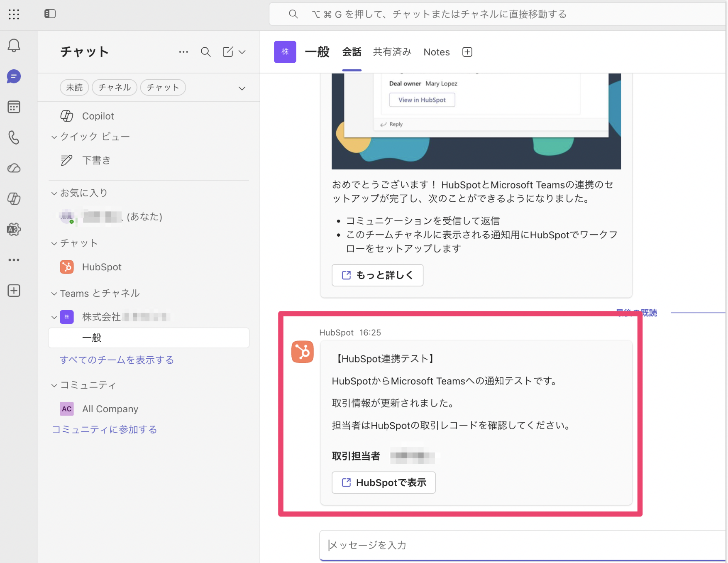The image size is (728, 563).
Task: Click the chat list search magnifier
Action: click(205, 52)
